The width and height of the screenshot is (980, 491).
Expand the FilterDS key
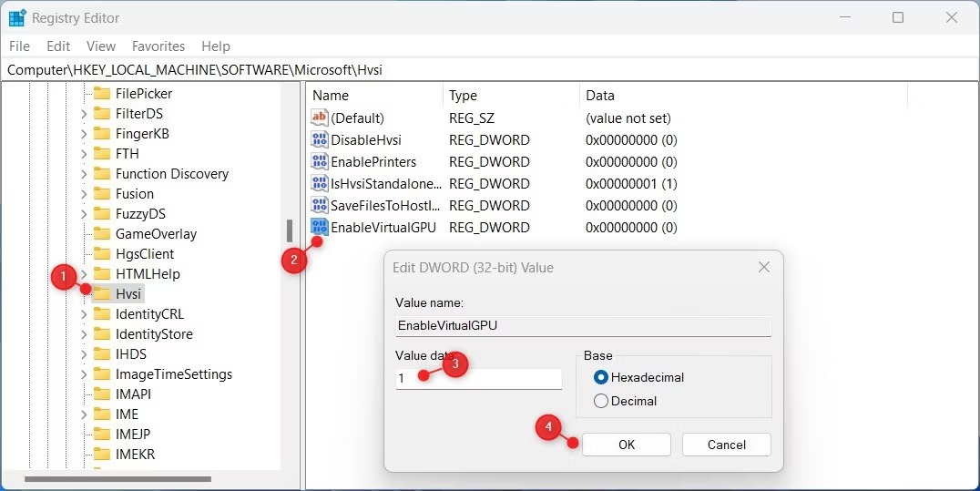84,114
